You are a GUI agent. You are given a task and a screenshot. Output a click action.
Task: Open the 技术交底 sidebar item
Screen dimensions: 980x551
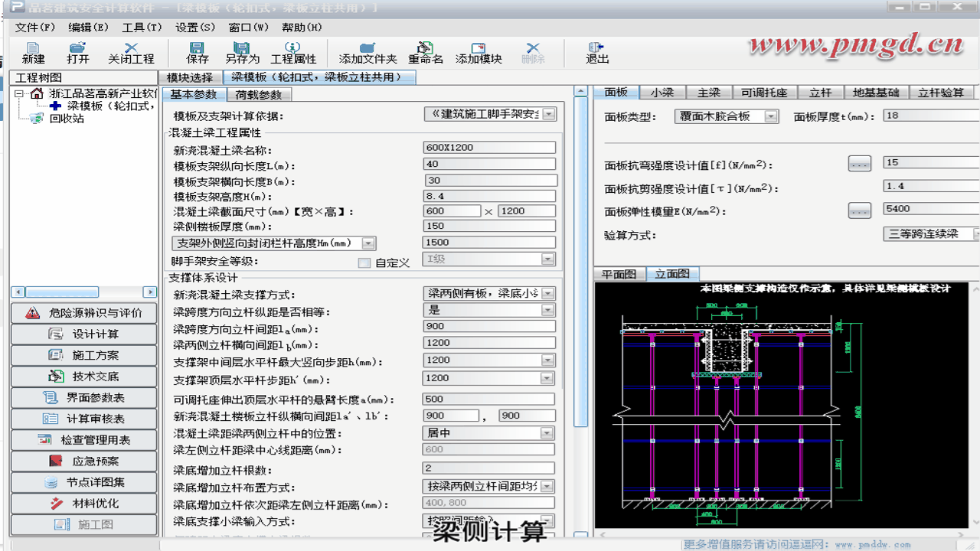point(84,377)
